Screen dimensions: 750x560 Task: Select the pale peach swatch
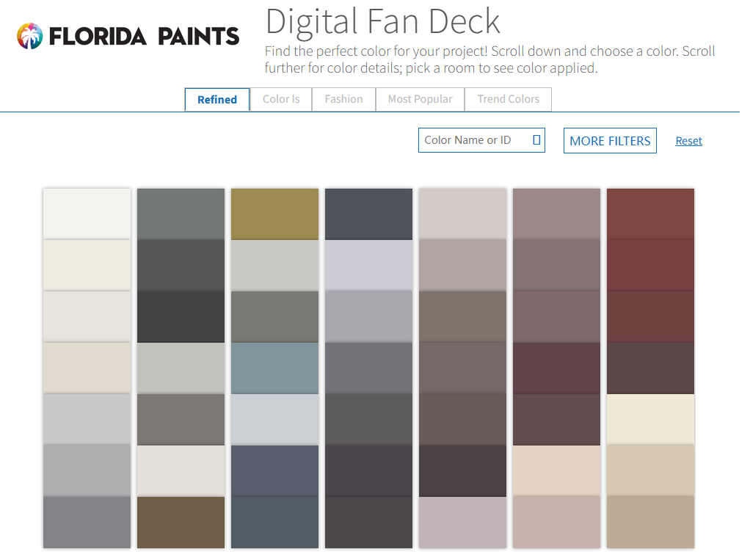coord(556,471)
